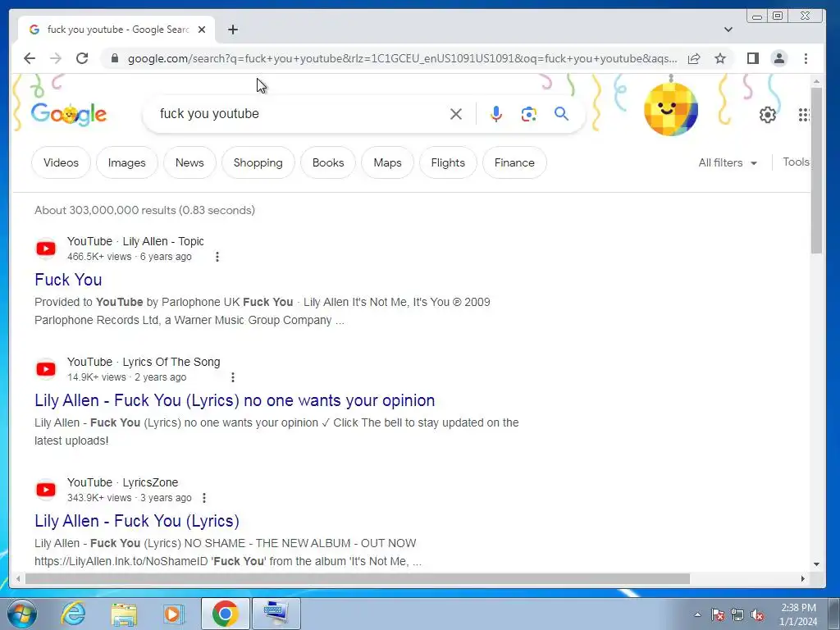Open the Windows Start menu

point(21,614)
